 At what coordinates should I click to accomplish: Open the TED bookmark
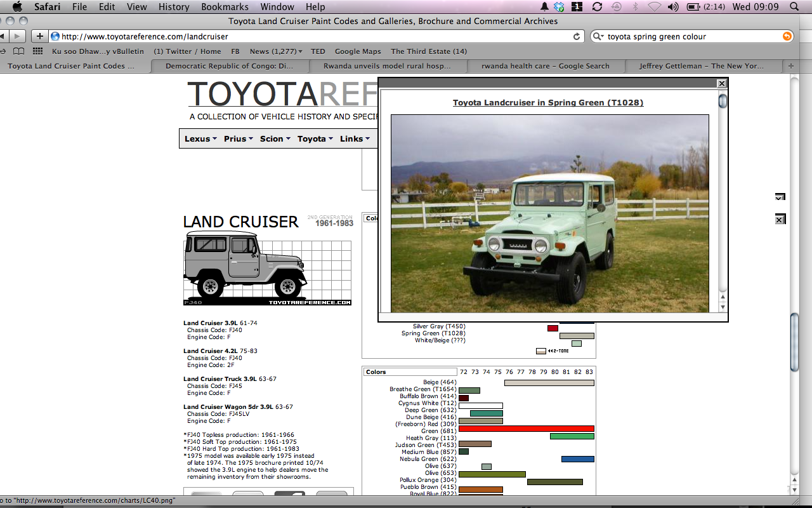coord(318,51)
